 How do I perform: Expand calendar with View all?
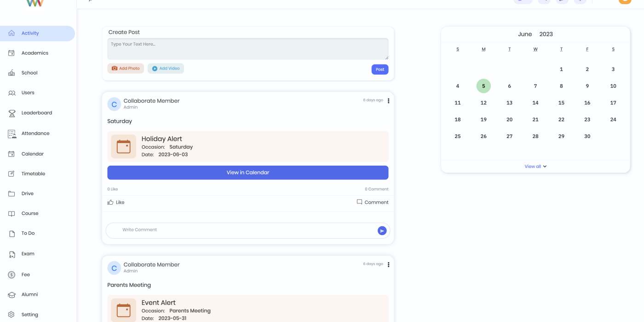[x=535, y=167]
